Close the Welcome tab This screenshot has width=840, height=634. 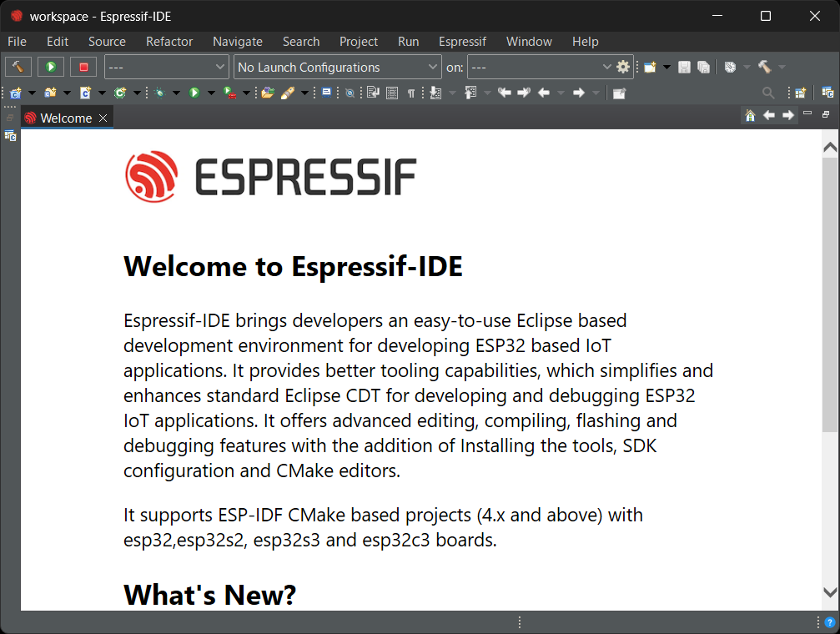103,118
